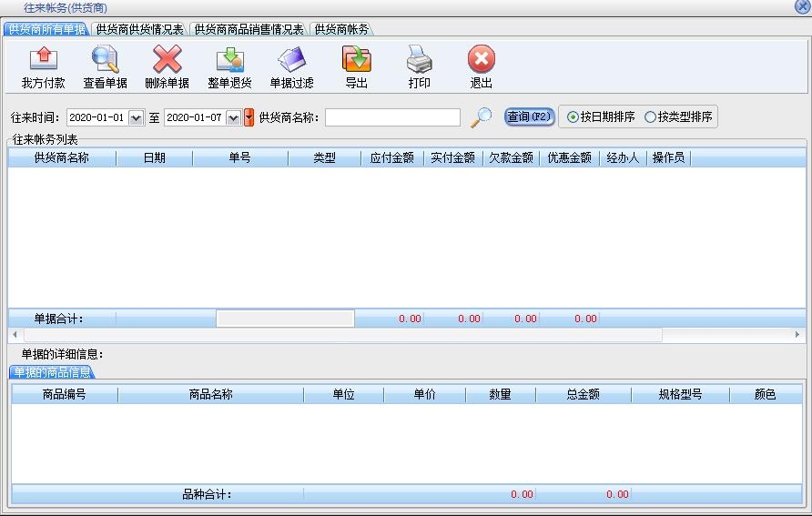Click the 优惠金额 column header
This screenshot has height=516, width=812.
tap(569, 157)
